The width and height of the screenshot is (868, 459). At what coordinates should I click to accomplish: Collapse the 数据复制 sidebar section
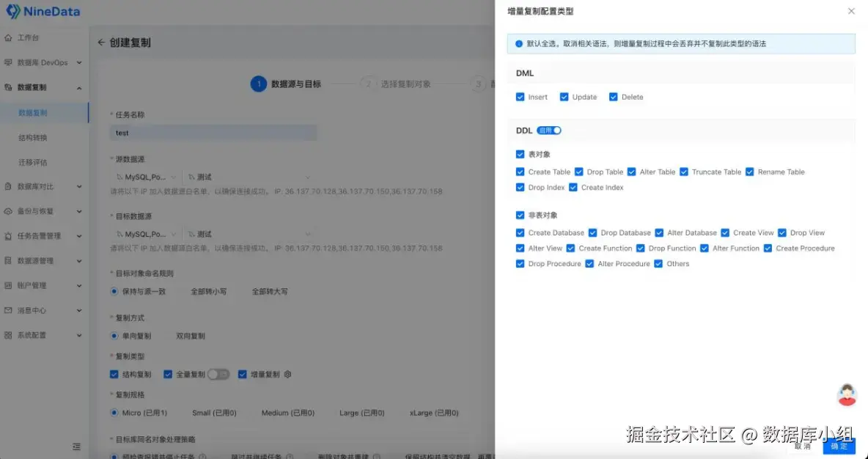(x=44, y=87)
